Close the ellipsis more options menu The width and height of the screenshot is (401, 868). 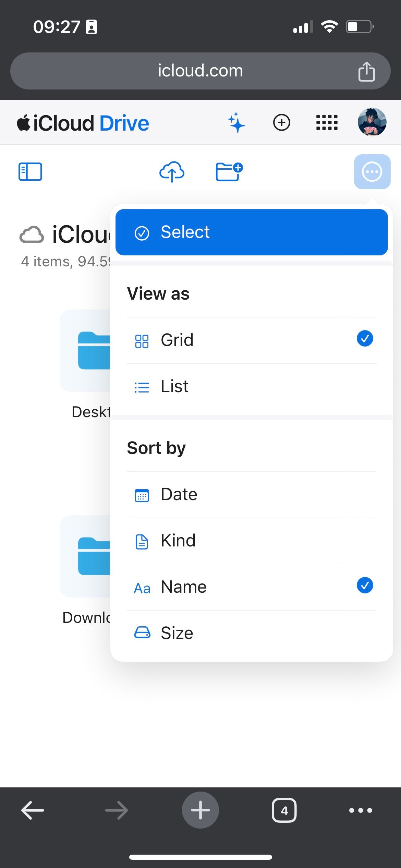(x=372, y=171)
